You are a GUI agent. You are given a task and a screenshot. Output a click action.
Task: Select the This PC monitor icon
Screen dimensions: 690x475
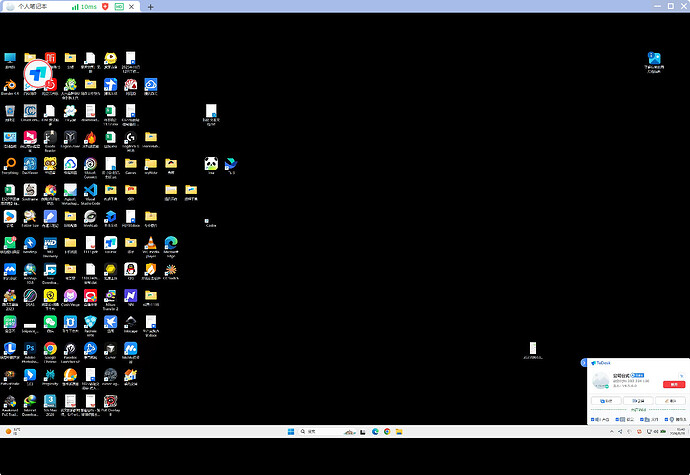[x=10, y=58]
